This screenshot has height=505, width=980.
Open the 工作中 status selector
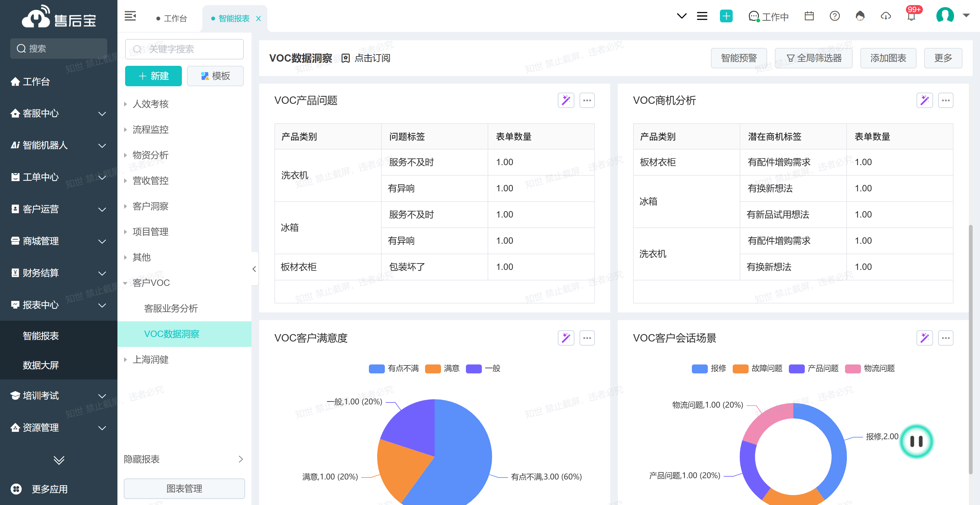pyautogui.click(x=768, y=16)
